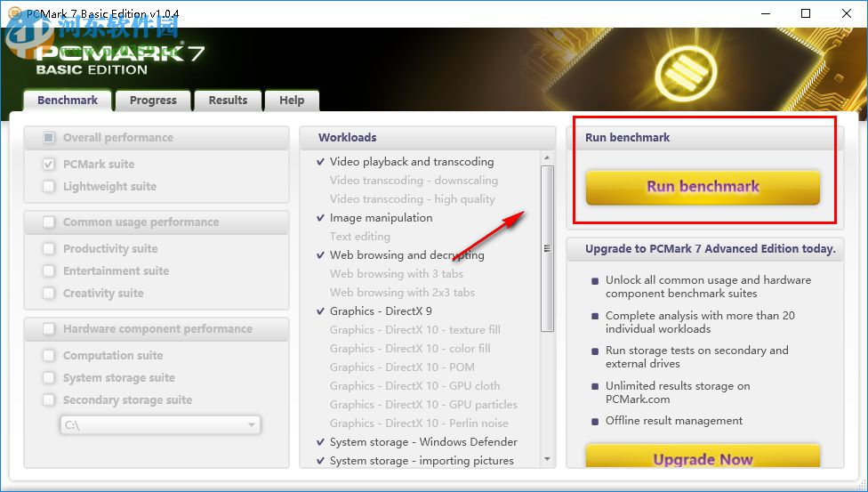The width and height of the screenshot is (868, 492).
Task: Close the PCMark 7 window
Action: pos(847,13)
